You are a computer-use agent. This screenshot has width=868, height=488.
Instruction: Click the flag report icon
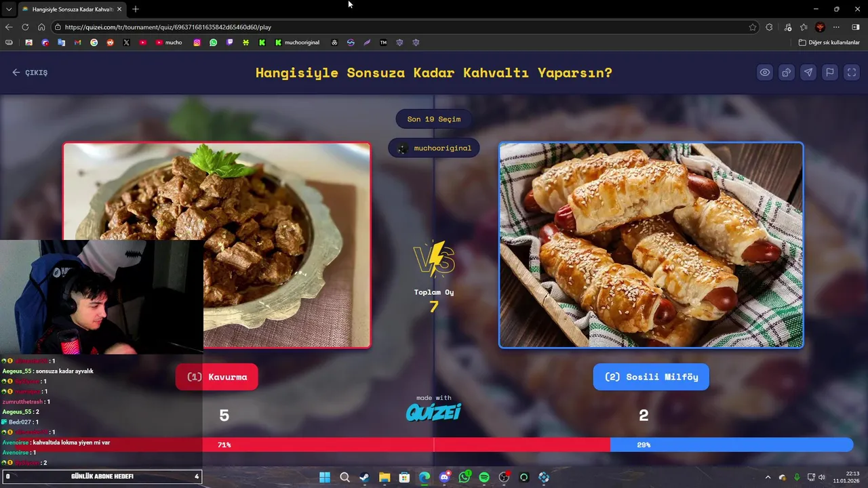click(x=830, y=73)
